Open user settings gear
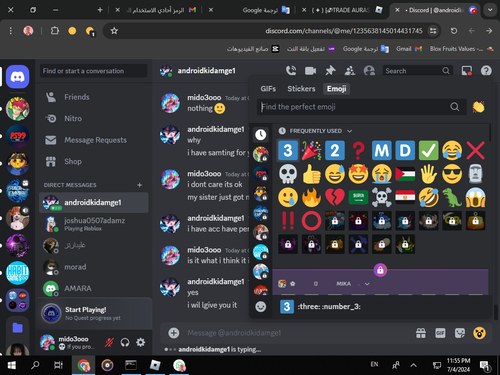The width and height of the screenshot is (500, 375). pos(141,342)
